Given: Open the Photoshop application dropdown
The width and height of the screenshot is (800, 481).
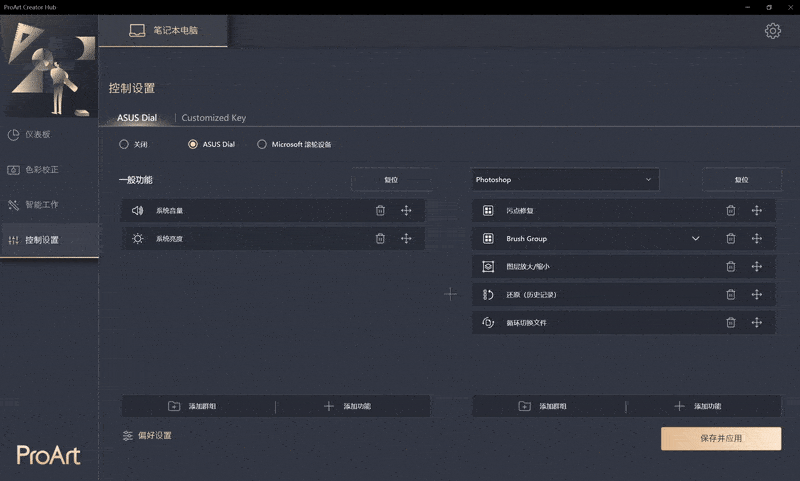Looking at the screenshot, I should (x=565, y=180).
